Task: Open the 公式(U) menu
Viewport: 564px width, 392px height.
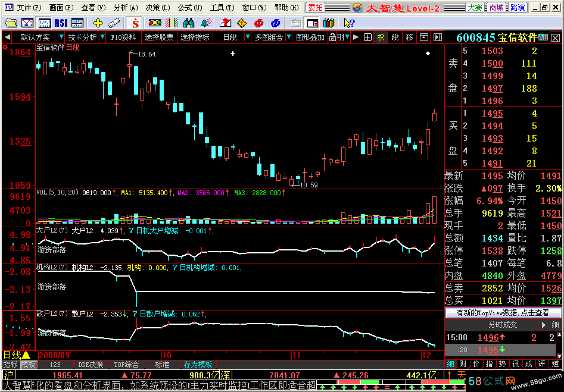Action: tap(190, 8)
